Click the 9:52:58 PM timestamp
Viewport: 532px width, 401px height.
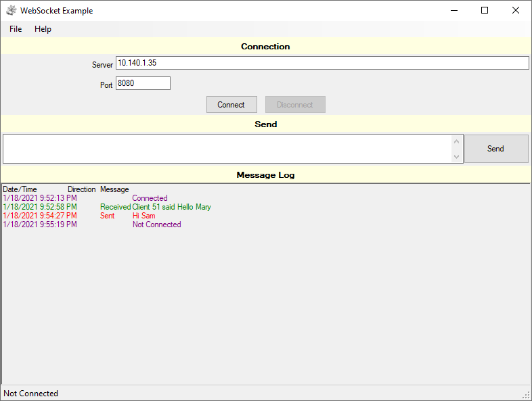tap(40, 207)
